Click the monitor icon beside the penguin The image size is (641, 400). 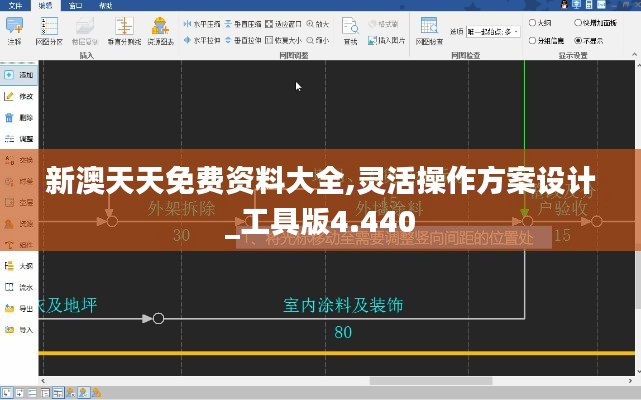click(576, 4)
